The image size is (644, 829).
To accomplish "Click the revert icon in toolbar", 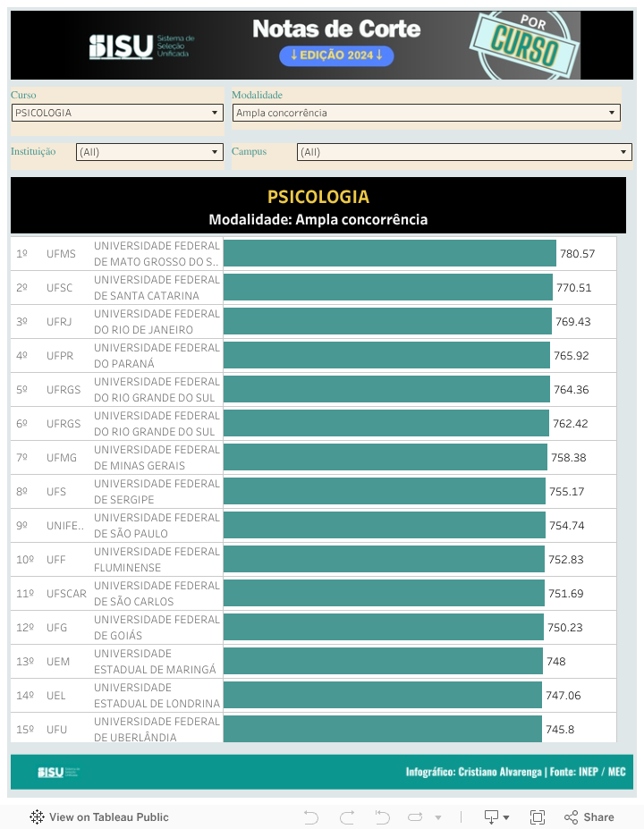I will (383, 816).
